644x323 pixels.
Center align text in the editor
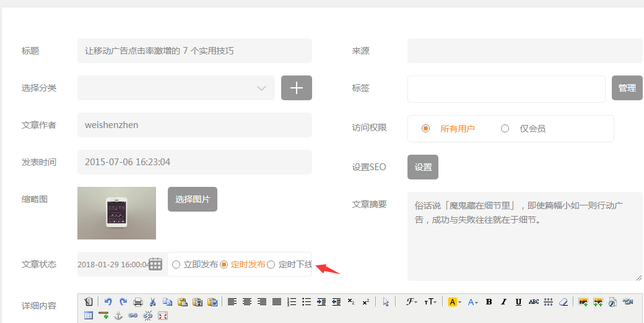(x=247, y=302)
